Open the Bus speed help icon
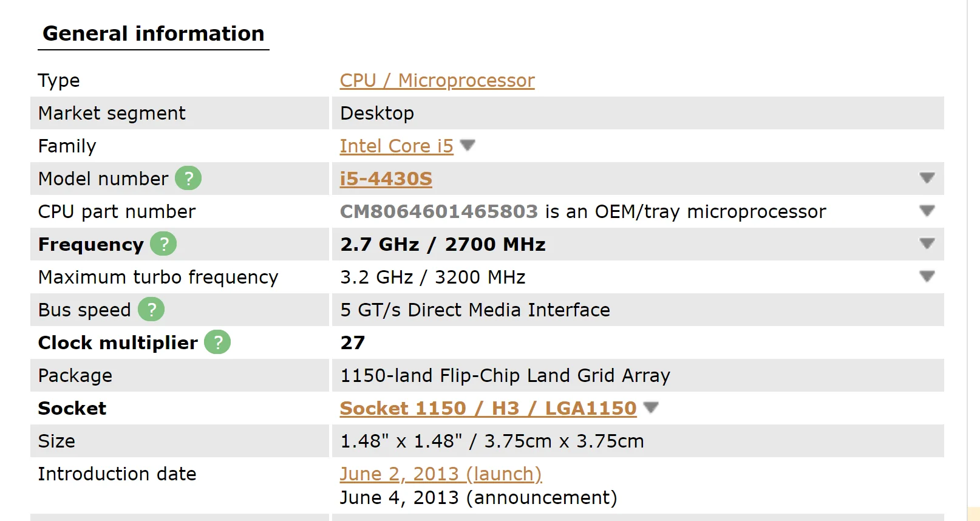Viewport: 980px width, 521px height. 151,310
